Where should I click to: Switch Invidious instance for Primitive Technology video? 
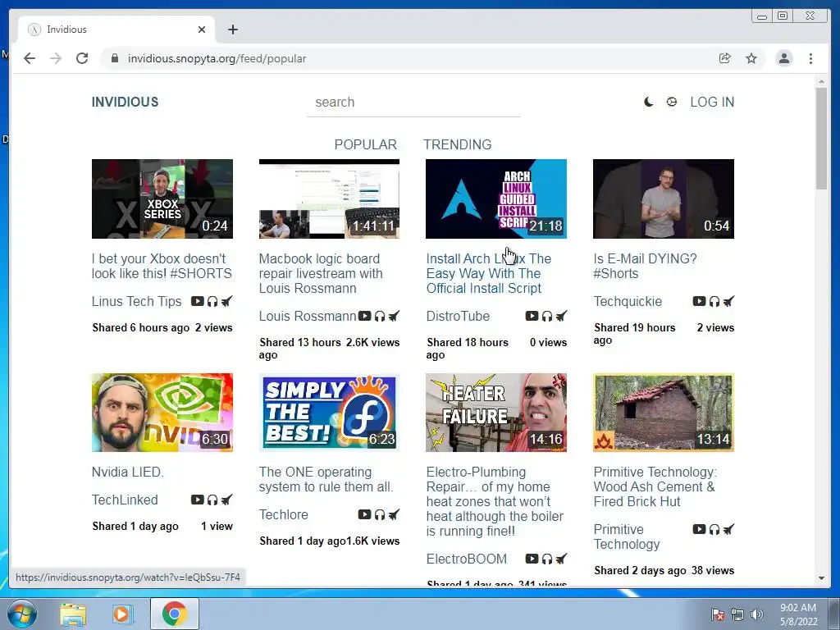pyautogui.click(x=728, y=529)
